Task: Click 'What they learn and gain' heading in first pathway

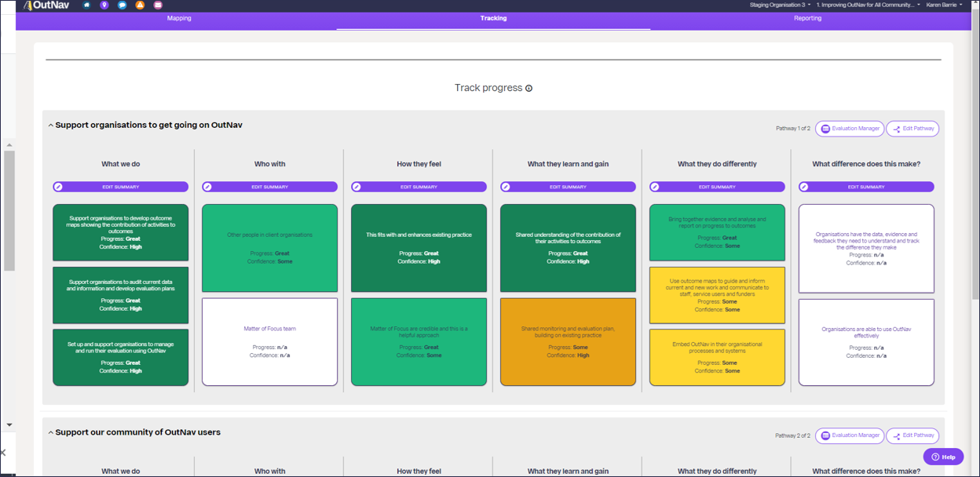Action: [569, 164]
